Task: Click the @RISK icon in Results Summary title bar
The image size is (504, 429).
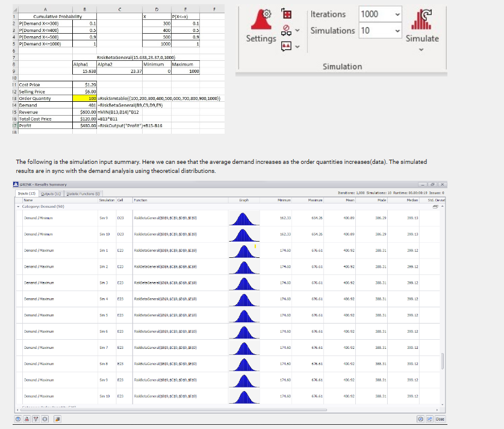Action: point(16,184)
